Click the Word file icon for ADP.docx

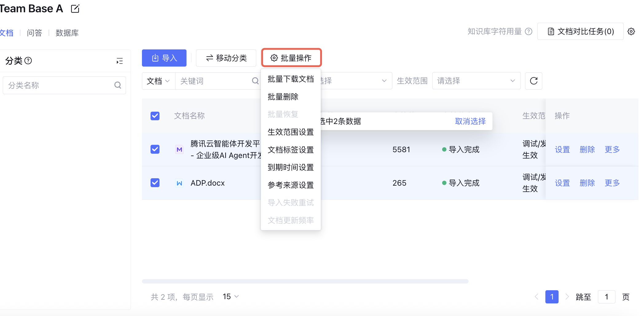[179, 183]
